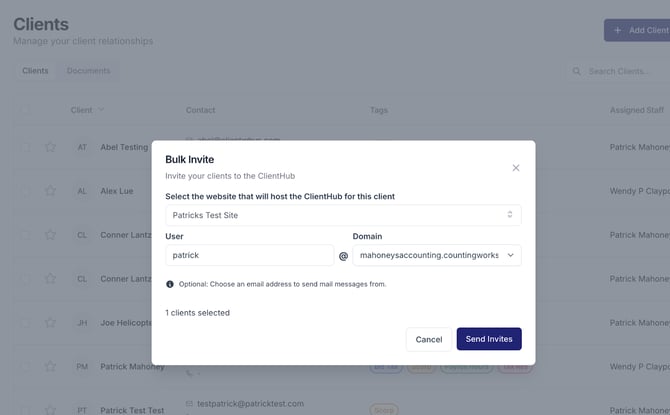Switch to the Documents tab
The width and height of the screenshot is (670, 415).
88,71
